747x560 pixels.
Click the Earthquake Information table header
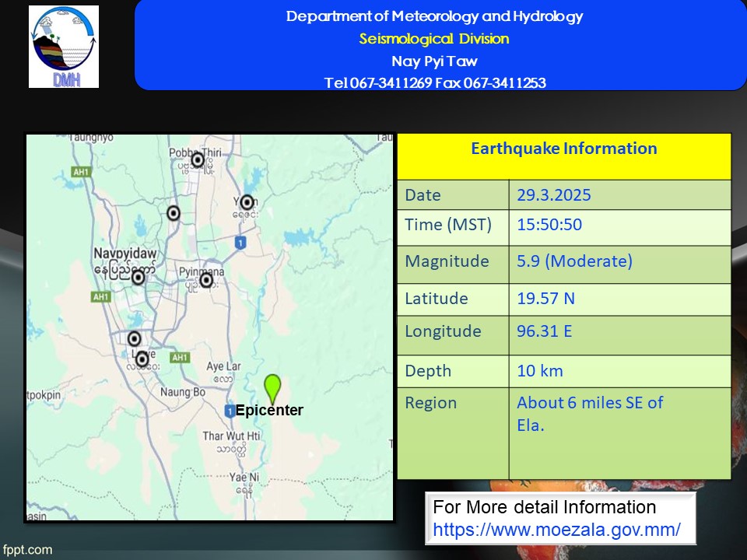[x=563, y=149]
